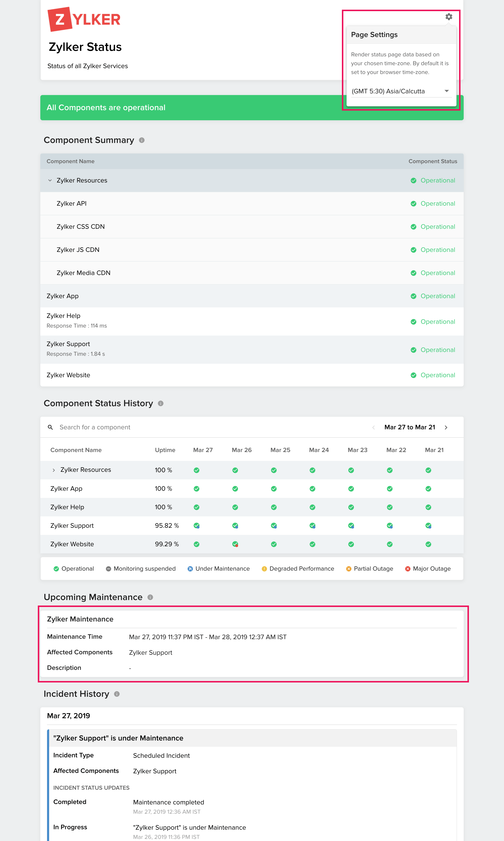
Task: Go to previous date range arrow
Action: pos(373,427)
